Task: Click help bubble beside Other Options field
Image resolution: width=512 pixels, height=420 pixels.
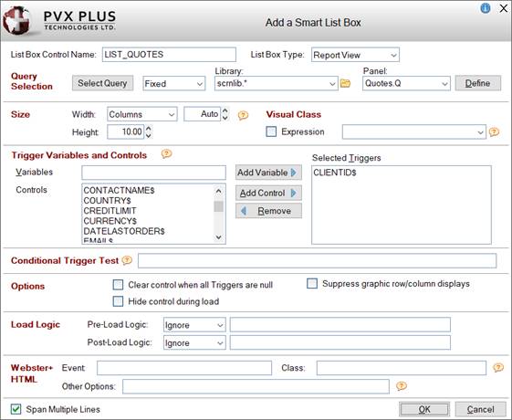Action: click(402, 386)
